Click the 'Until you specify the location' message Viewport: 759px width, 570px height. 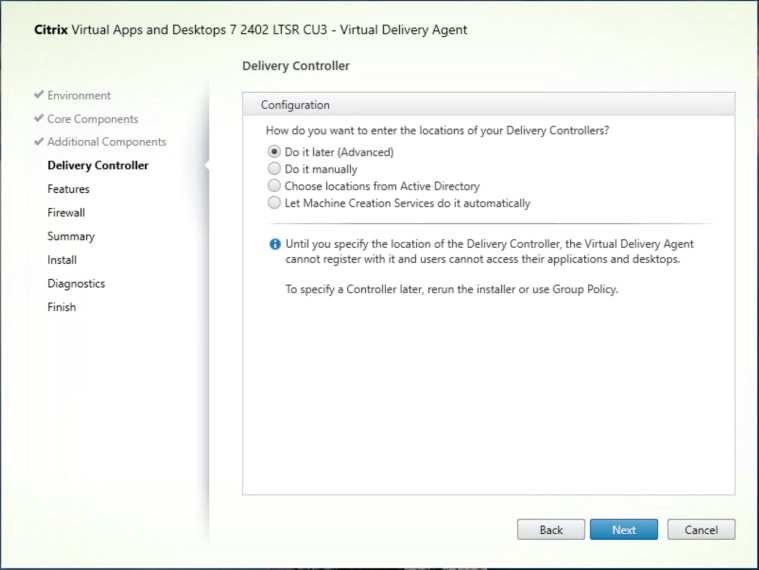(489, 252)
